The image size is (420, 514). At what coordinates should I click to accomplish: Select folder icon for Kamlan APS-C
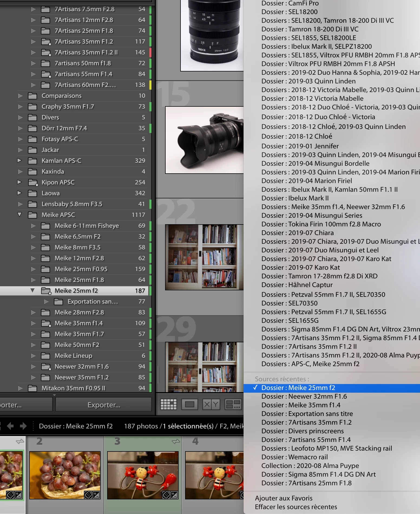click(x=32, y=161)
